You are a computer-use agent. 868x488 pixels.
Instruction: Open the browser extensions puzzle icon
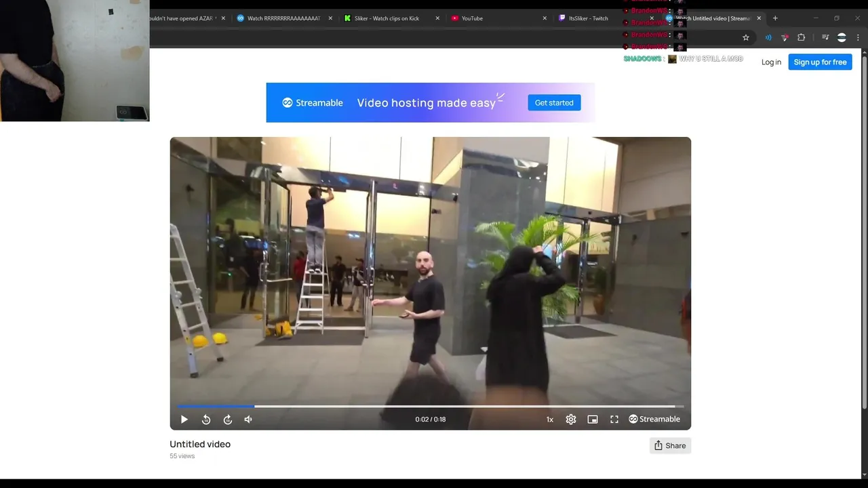point(801,38)
